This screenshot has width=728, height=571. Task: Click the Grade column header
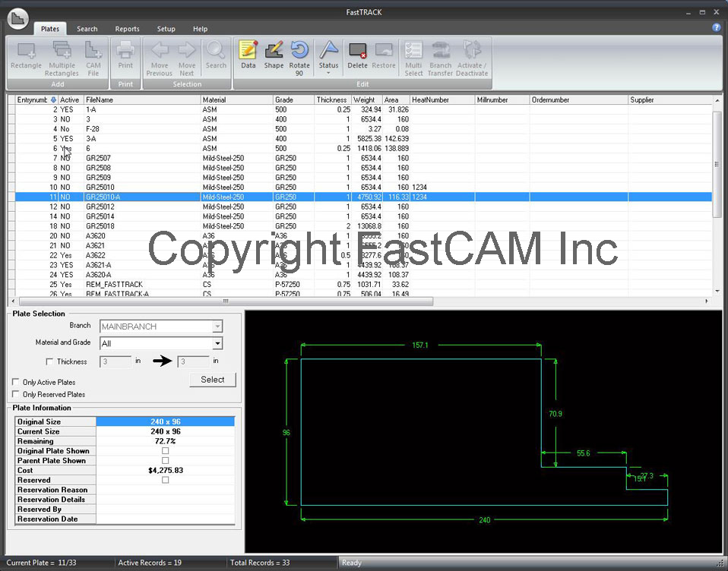click(x=294, y=99)
